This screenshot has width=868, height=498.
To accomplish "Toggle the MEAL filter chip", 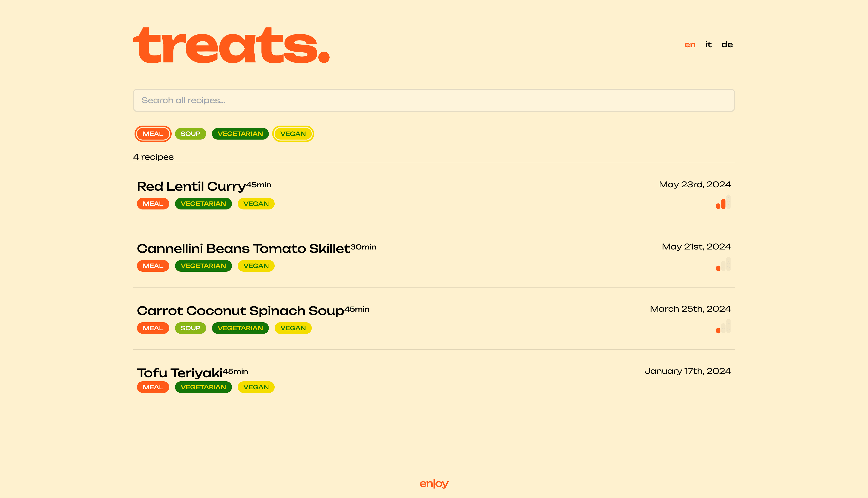I will tap(153, 134).
